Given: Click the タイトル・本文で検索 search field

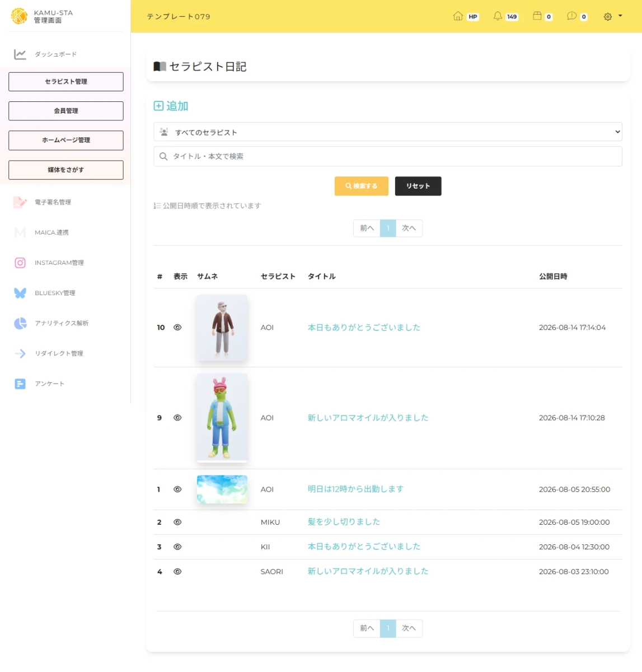Looking at the screenshot, I should pyautogui.click(x=388, y=156).
